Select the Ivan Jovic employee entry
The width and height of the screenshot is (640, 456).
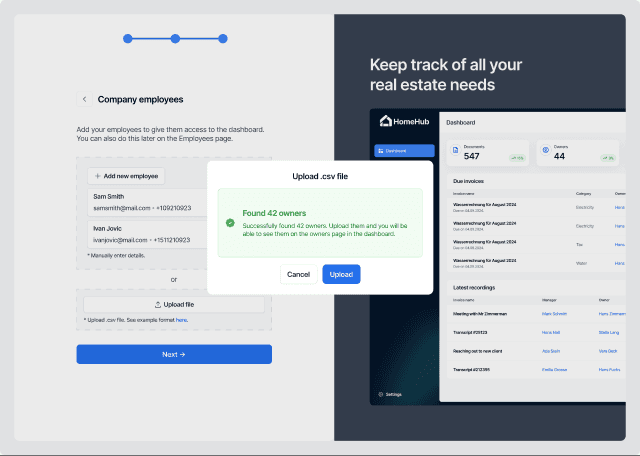pyautogui.click(x=147, y=234)
